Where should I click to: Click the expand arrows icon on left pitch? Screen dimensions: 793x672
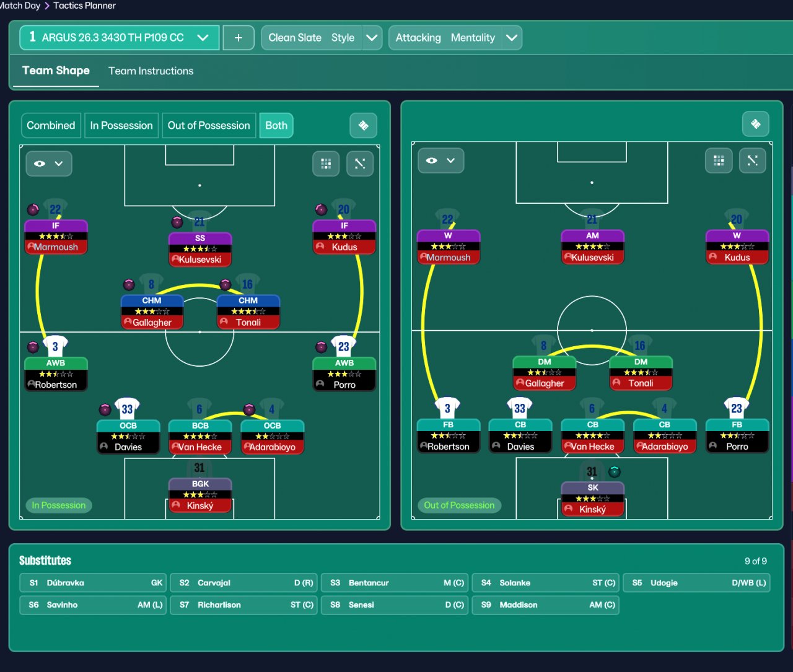[x=360, y=164]
